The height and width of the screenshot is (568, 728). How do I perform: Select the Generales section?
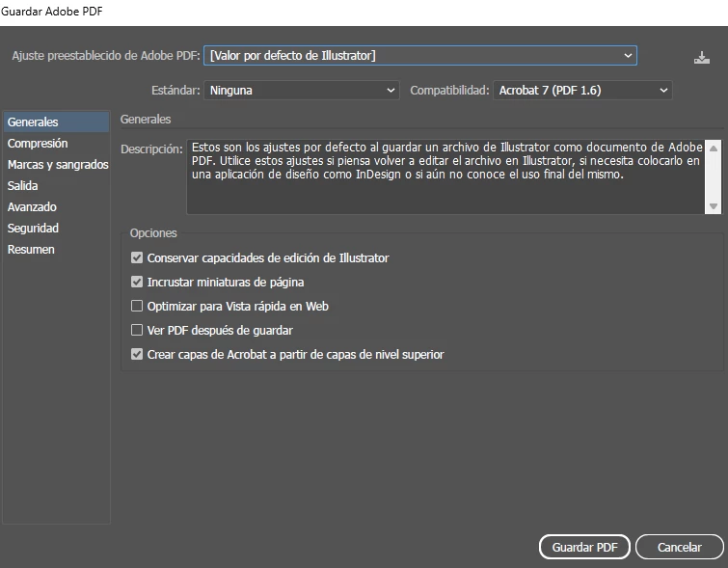point(56,122)
